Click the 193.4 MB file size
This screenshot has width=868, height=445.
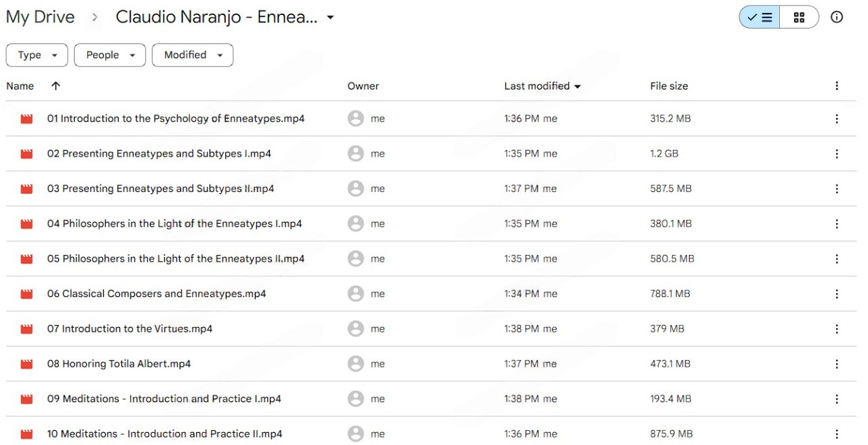click(671, 399)
